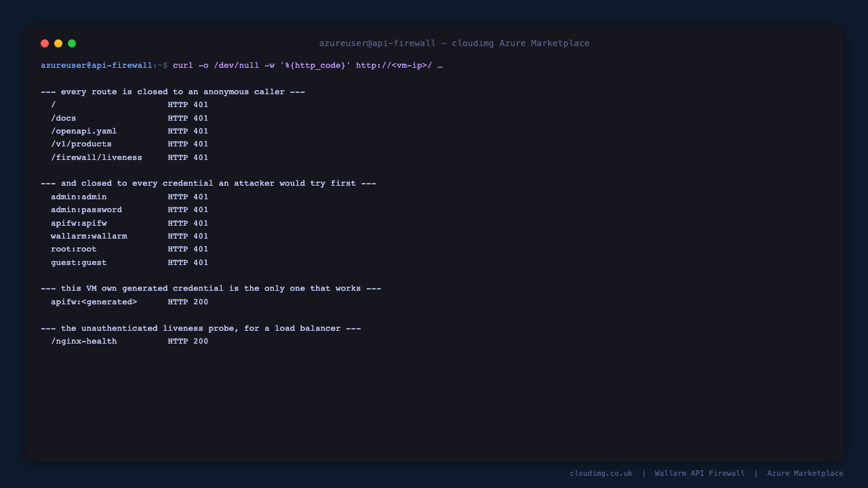This screenshot has height=488, width=868.
Task: Click the Wallarm API Firewall footer text
Action: click(700, 473)
